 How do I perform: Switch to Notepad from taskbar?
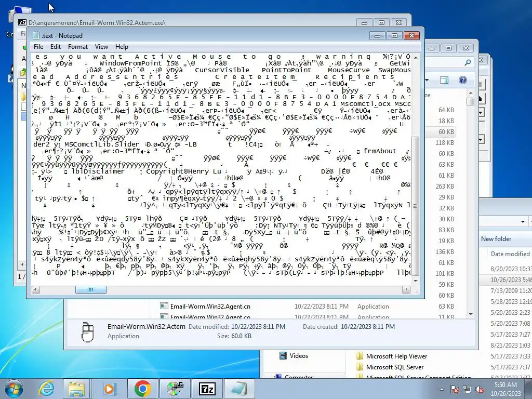pyautogui.click(x=240, y=389)
